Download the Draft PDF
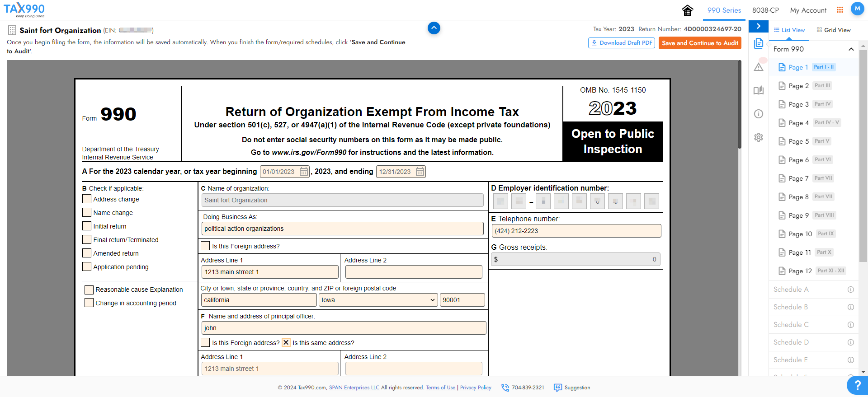This screenshot has height=397, width=868. (621, 43)
